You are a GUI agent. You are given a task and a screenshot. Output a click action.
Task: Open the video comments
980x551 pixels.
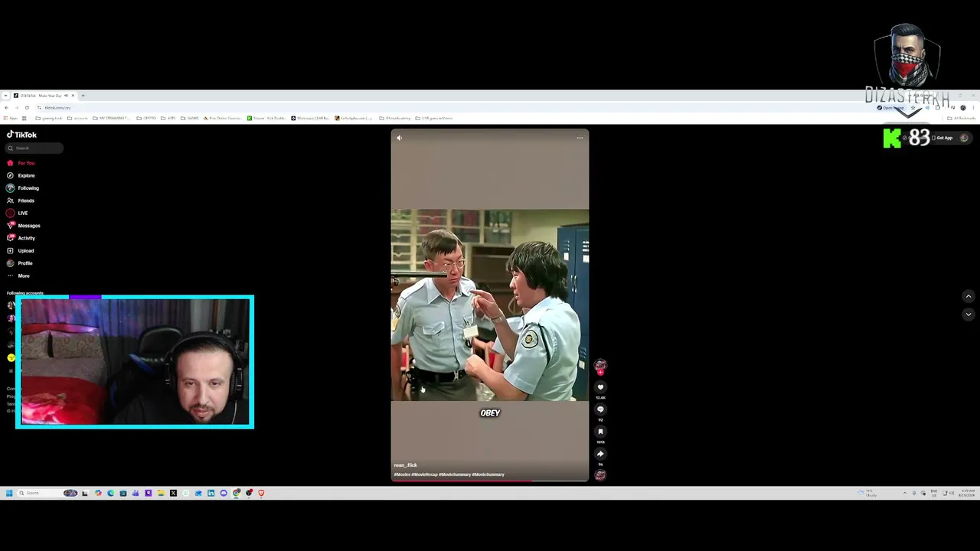click(600, 409)
